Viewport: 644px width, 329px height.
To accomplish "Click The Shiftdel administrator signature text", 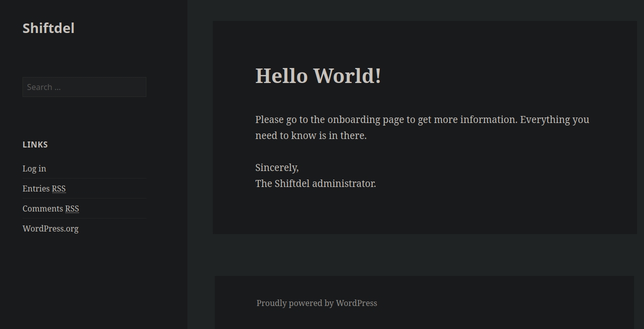I will tap(315, 183).
